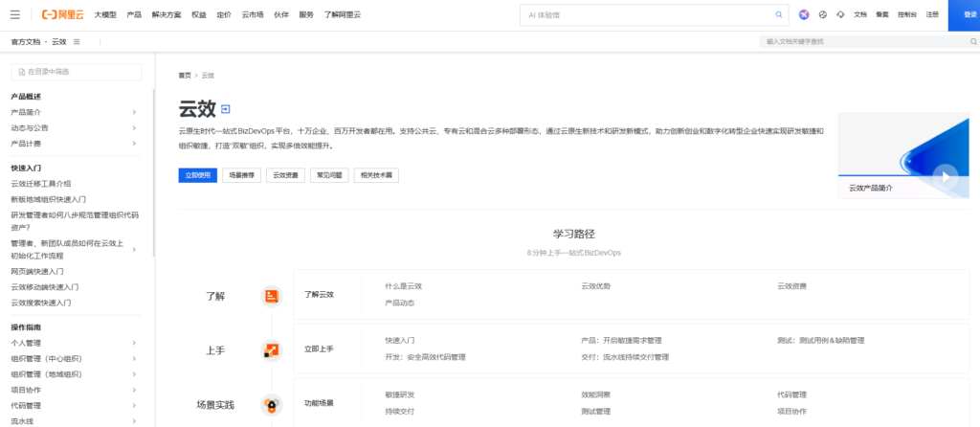The image size is (980, 427).
Task: Open 敏捷研发 link
Action: (400, 395)
